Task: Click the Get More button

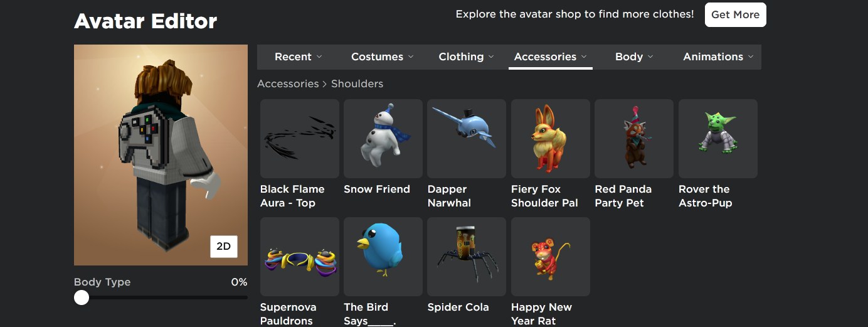Action: click(736, 14)
